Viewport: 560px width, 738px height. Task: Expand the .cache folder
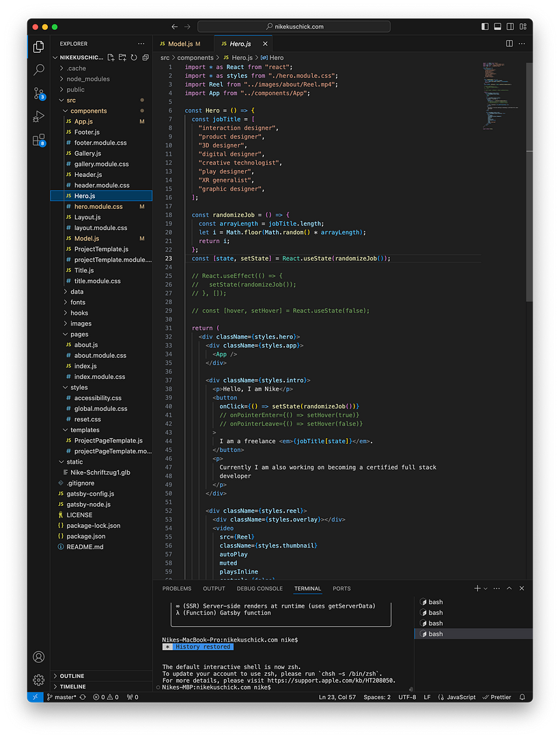coord(101,68)
